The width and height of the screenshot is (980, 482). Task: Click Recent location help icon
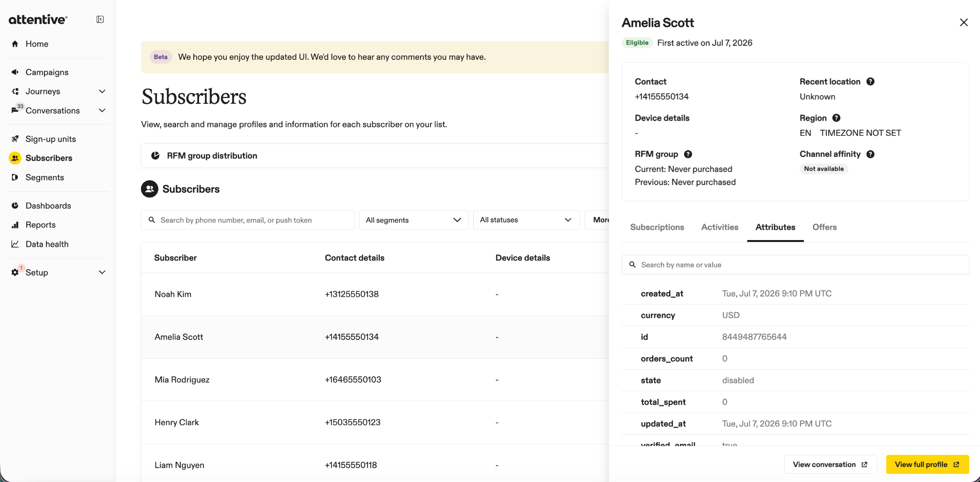[x=870, y=82]
